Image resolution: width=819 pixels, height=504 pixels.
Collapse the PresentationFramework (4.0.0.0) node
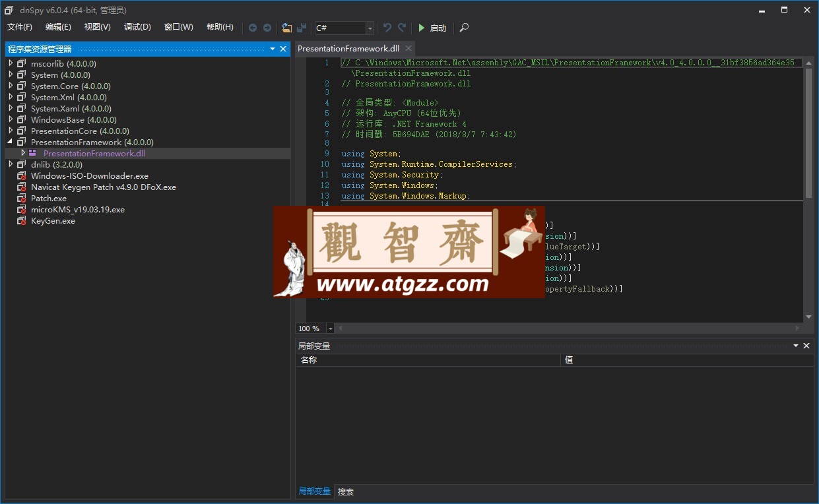coord(11,142)
